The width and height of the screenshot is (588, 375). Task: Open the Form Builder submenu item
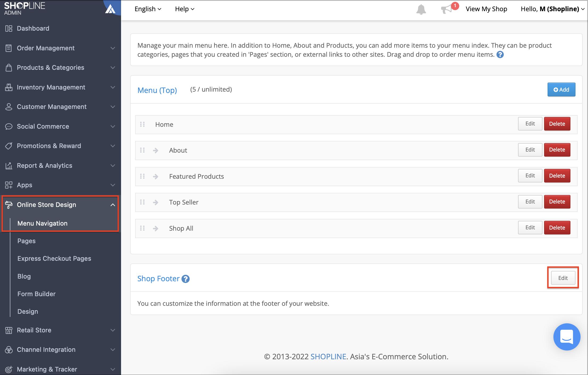click(36, 294)
